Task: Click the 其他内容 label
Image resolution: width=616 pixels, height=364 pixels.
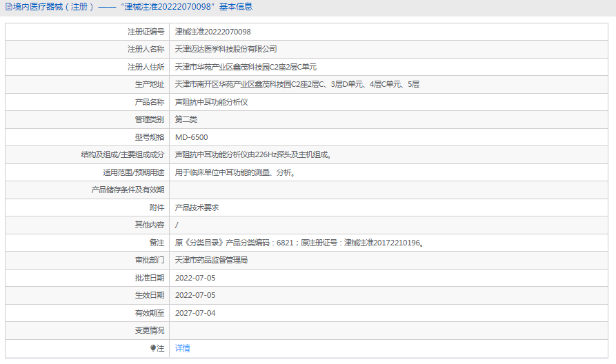Action: 149,225
